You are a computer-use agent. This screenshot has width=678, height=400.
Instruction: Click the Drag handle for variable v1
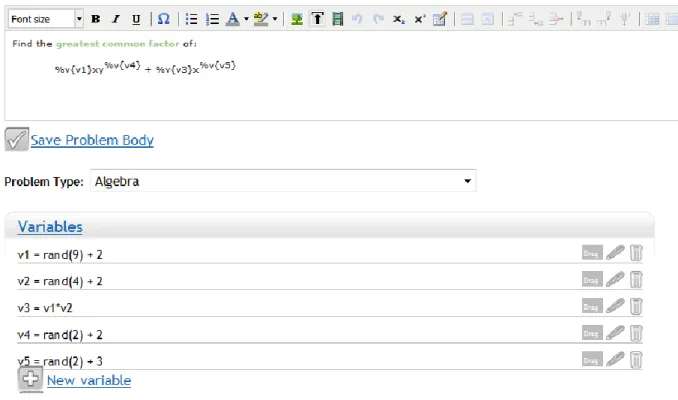[x=592, y=253]
